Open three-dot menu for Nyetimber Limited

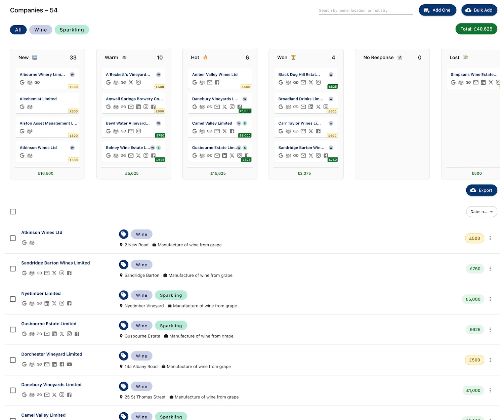[490, 299]
